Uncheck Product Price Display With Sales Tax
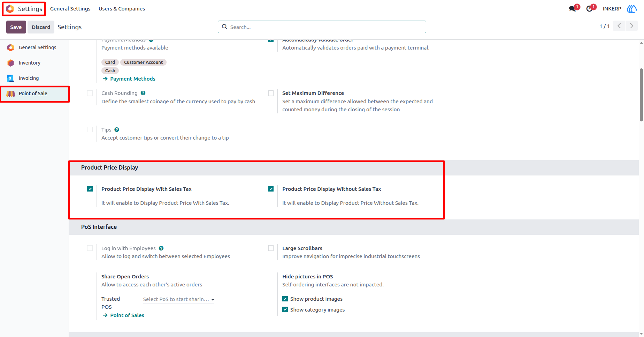The height and width of the screenshot is (337, 644). [90, 189]
